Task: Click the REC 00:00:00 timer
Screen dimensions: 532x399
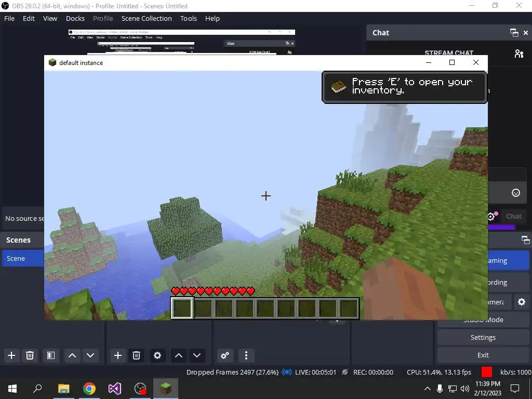Action: tap(373, 372)
